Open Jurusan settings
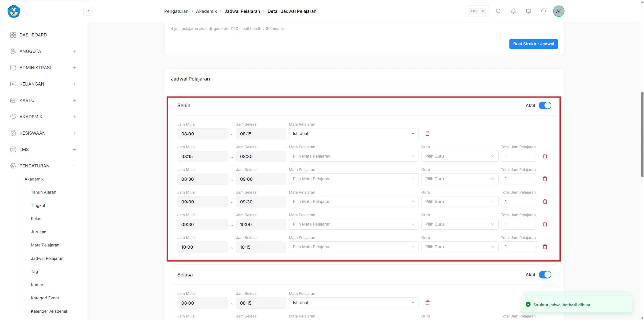644x320 pixels. coord(39,232)
